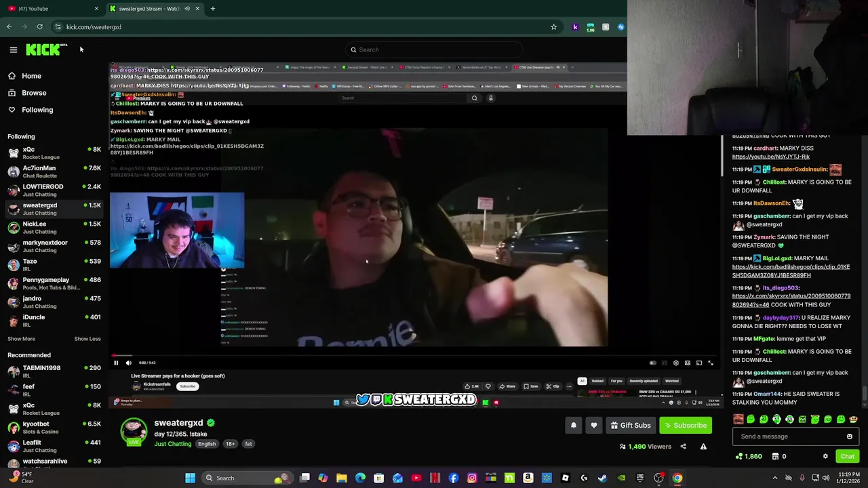
Task: Share the stream via share icon
Action: click(683, 447)
